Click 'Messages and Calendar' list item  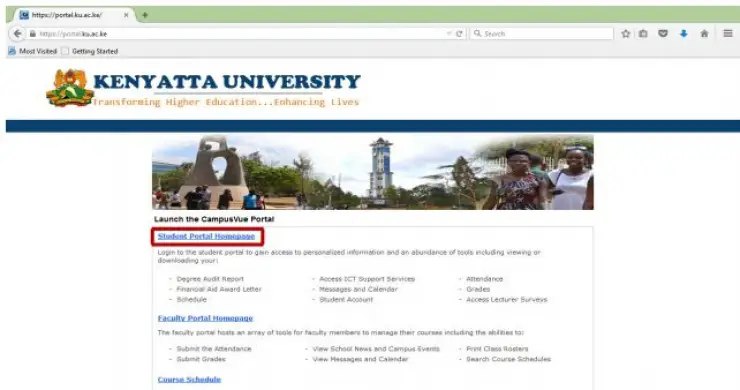358,289
